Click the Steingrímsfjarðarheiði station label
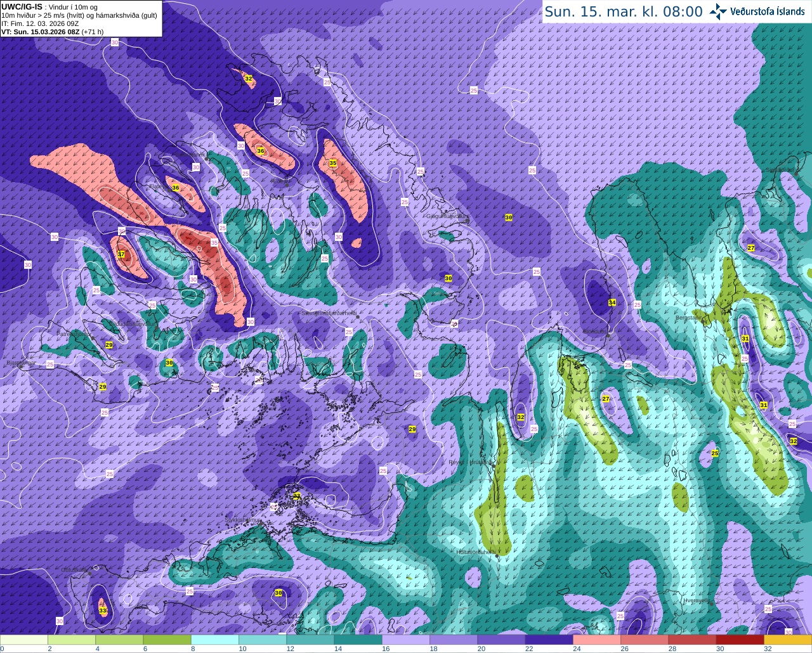This screenshot has width=812, height=653. click(x=329, y=313)
